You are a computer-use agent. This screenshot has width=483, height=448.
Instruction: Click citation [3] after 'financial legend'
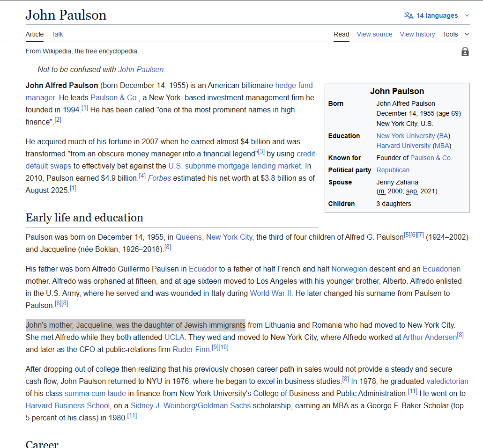pyautogui.click(x=261, y=152)
